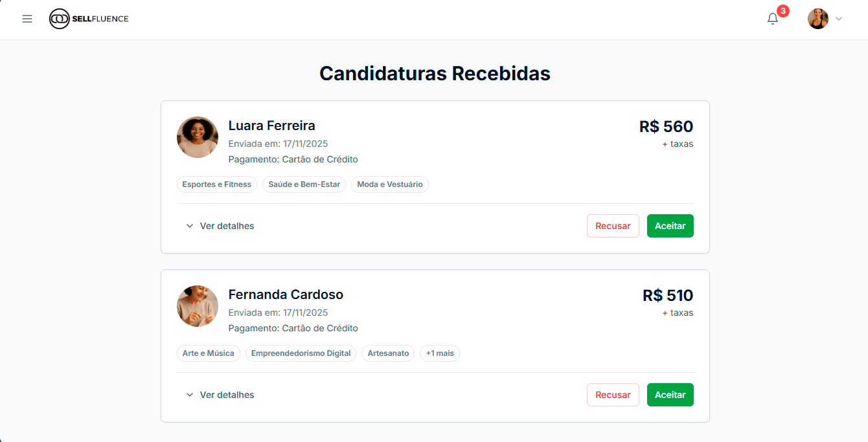The height and width of the screenshot is (442, 868).
Task: Open the notifications bell icon
Action: (772, 19)
